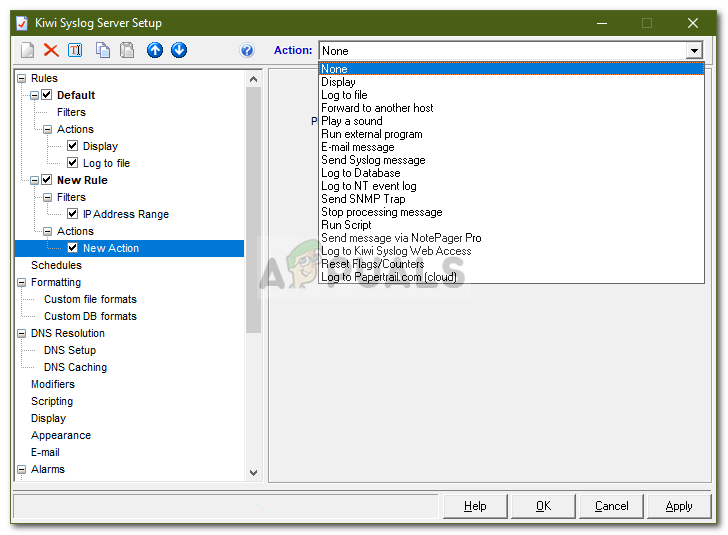Choose Log to file action option
The image size is (728, 535).
(x=511, y=95)
